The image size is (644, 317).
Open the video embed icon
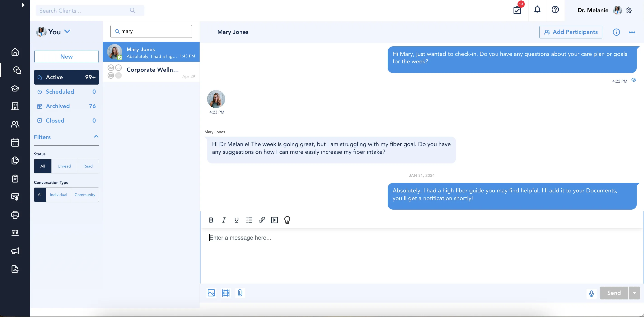point(274,220)
